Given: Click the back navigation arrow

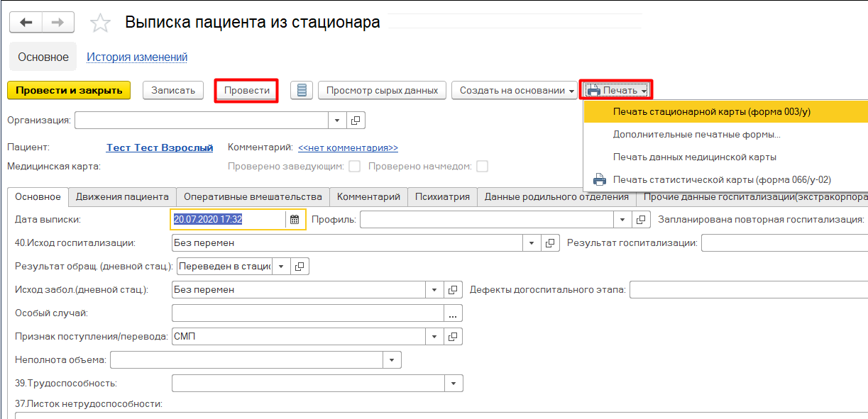Looking at the screenshot, I should click(26, 23).
